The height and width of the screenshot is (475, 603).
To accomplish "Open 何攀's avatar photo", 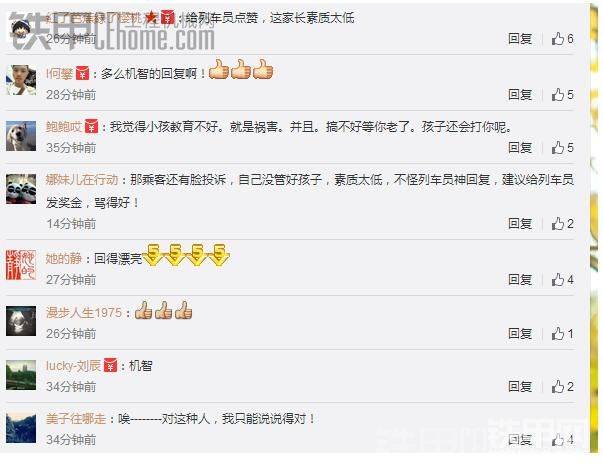I will coord(21,80).
